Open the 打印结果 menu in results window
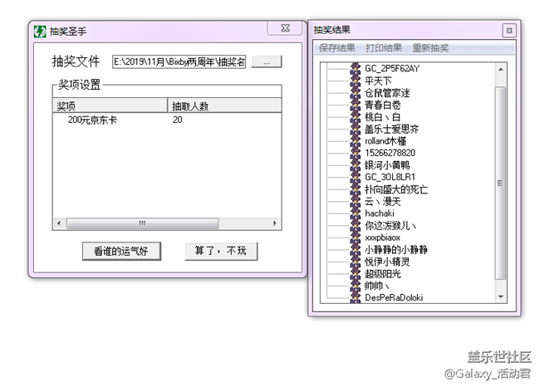 [x=384, y=48]
